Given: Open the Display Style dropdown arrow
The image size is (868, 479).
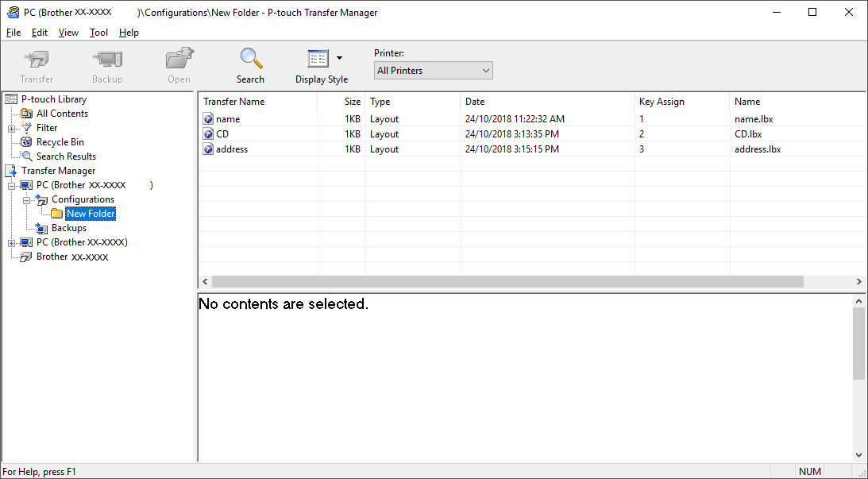Looking at the screenshot, I should (x=340, y=58).
